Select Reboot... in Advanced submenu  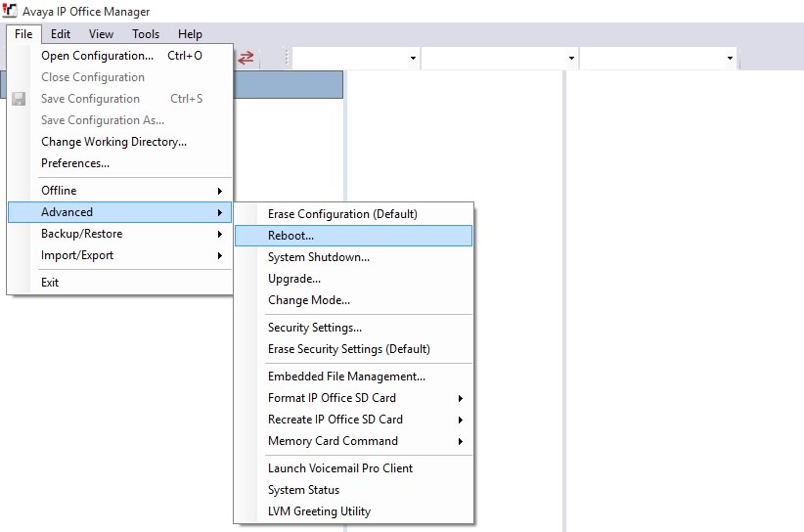click(x=353, y=236)
